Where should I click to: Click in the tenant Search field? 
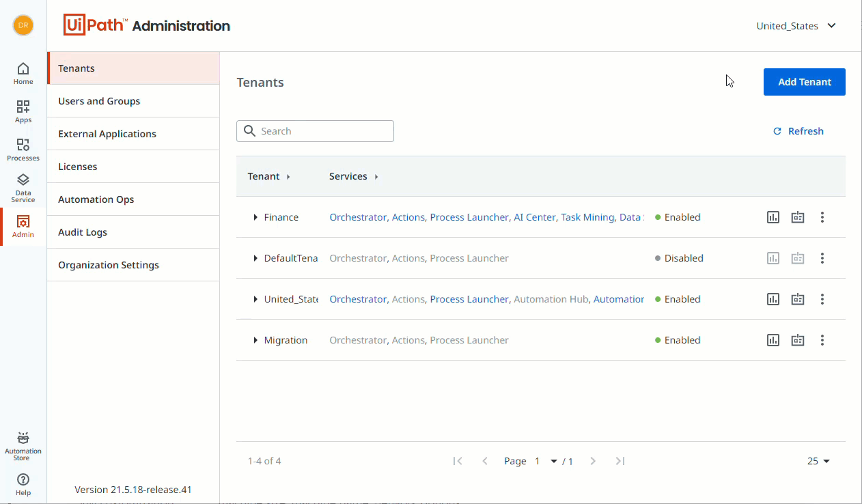[x=315, y=131]
